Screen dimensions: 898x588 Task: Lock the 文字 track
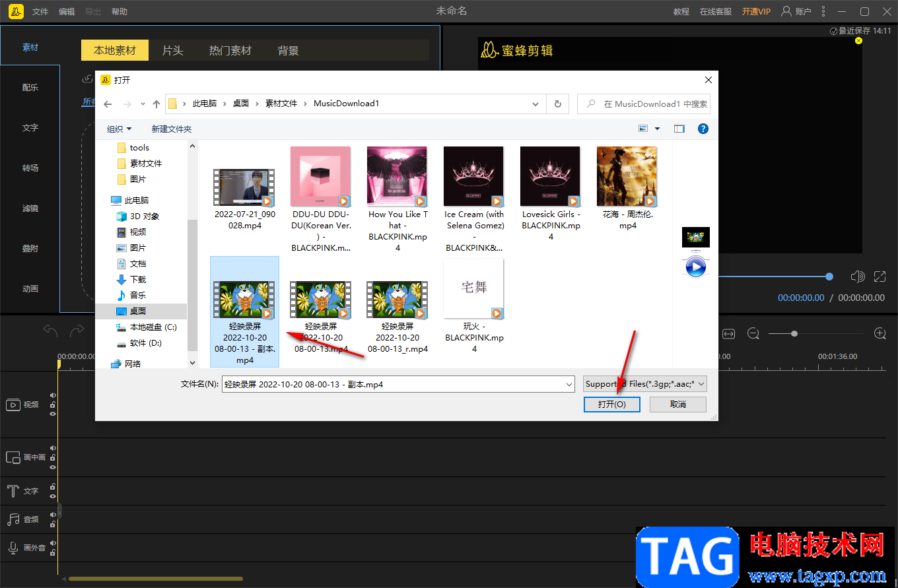53,487
